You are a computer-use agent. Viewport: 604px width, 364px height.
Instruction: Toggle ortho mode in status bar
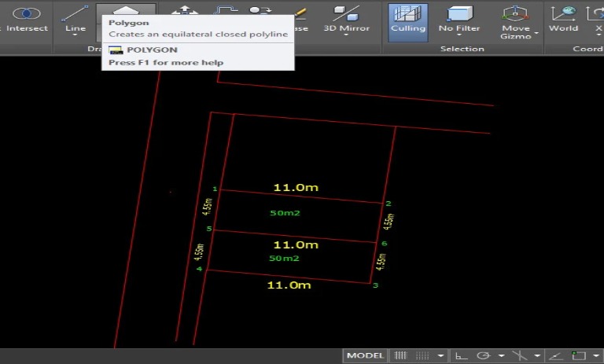coord(461,355)
